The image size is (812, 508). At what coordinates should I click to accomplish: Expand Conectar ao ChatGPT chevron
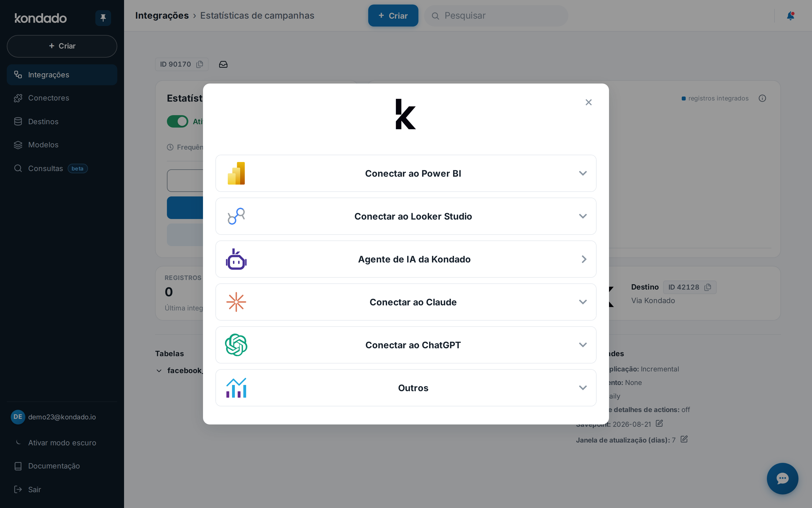click(583, 345)
